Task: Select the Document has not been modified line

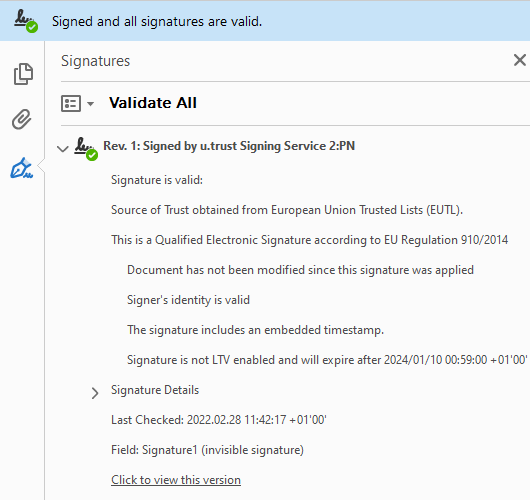Action: point(300,270)
